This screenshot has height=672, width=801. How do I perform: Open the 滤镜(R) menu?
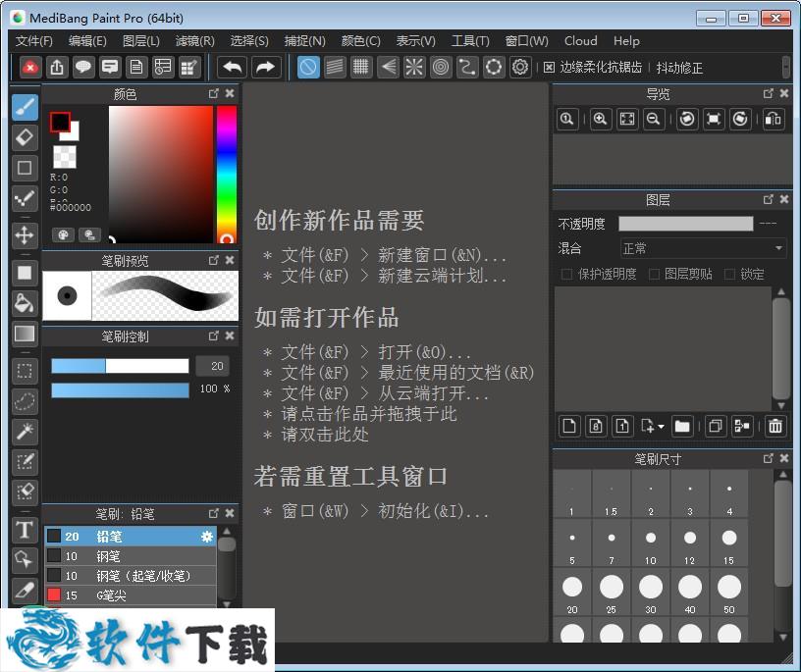point(194,41)
